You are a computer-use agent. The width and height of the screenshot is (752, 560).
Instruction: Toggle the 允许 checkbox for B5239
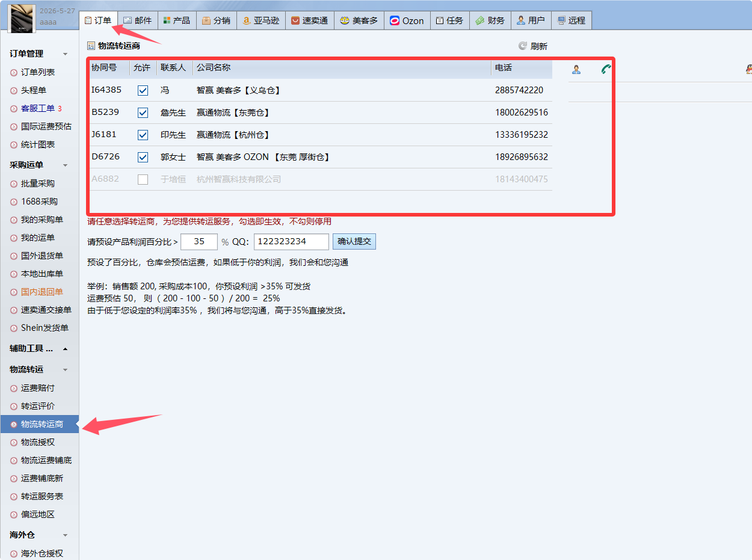pyautogui.click(x=143, y=112)
